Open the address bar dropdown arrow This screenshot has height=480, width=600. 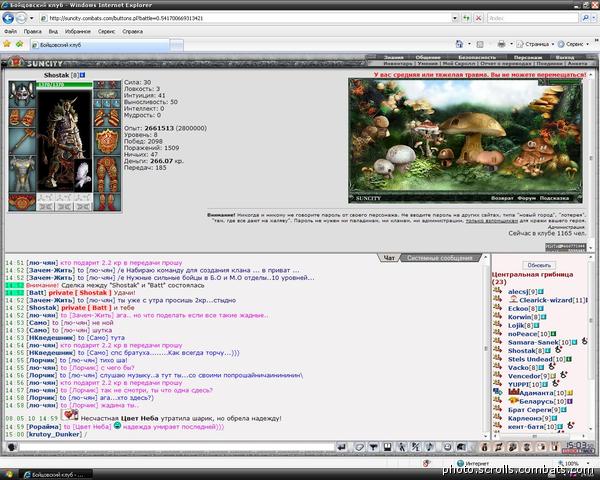[455, 18]
